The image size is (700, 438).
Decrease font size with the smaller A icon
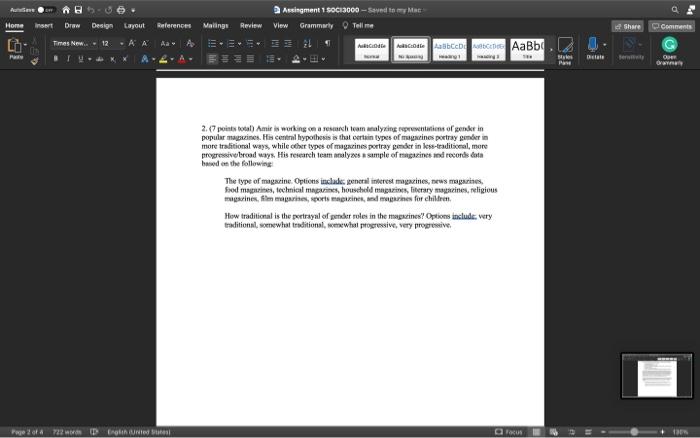pyautogui.click(x=145, y=43)
